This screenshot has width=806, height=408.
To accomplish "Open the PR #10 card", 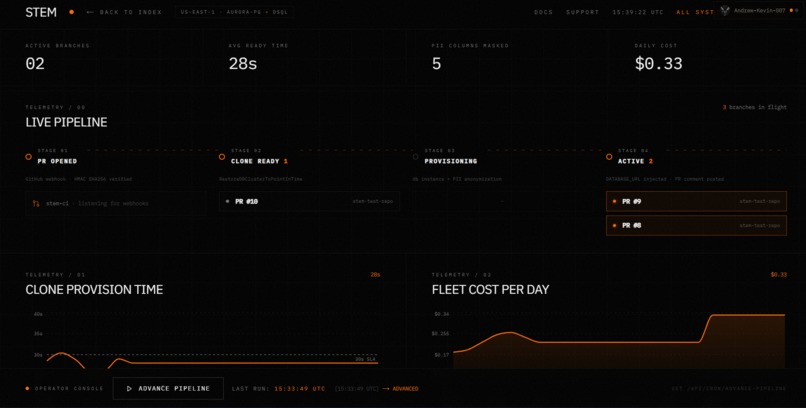I will click(309, 201).
